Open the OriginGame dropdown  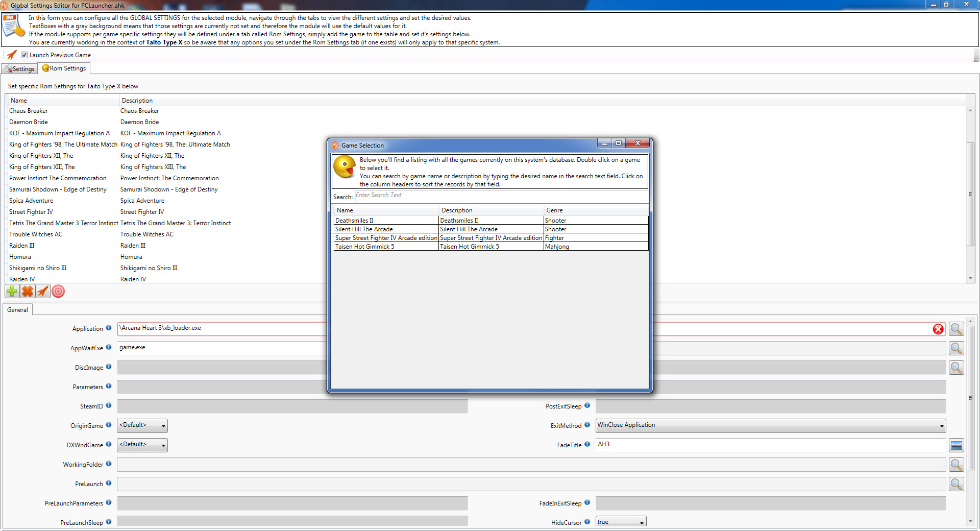pyautogui.click(x=142, y=425)
